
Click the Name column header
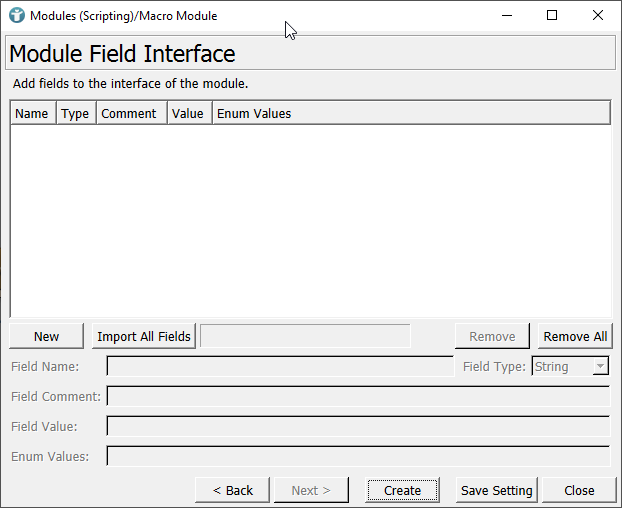pyautogui.click(x=32, y=113)
